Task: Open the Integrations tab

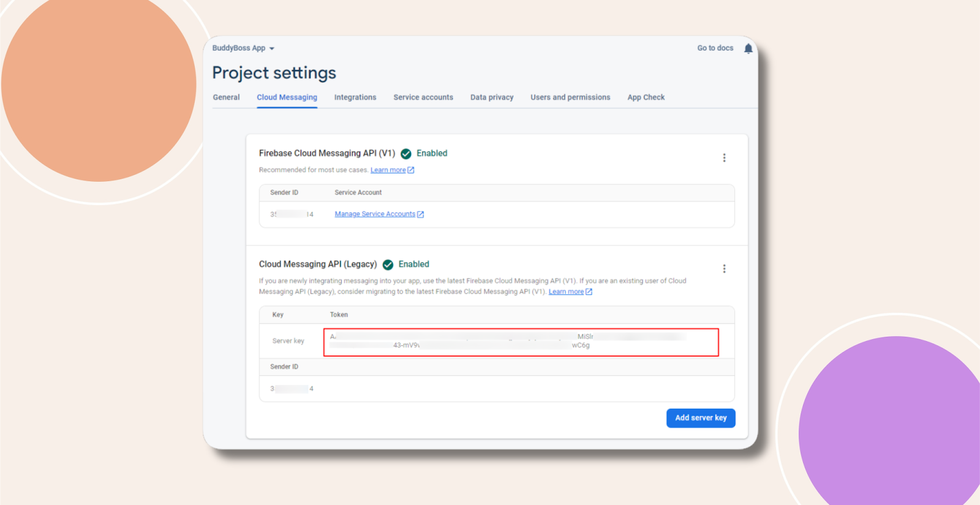Action: (x=355, y=97)
